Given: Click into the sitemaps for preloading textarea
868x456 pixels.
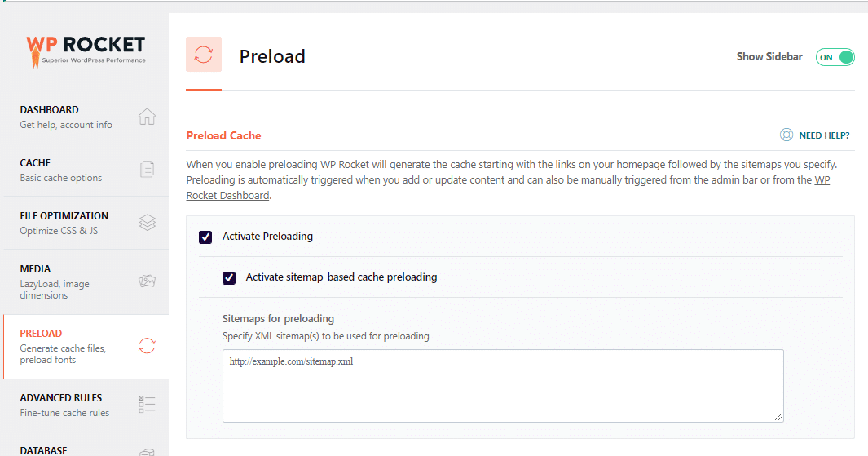Looking at the screenshot, I should coord(502,386).
